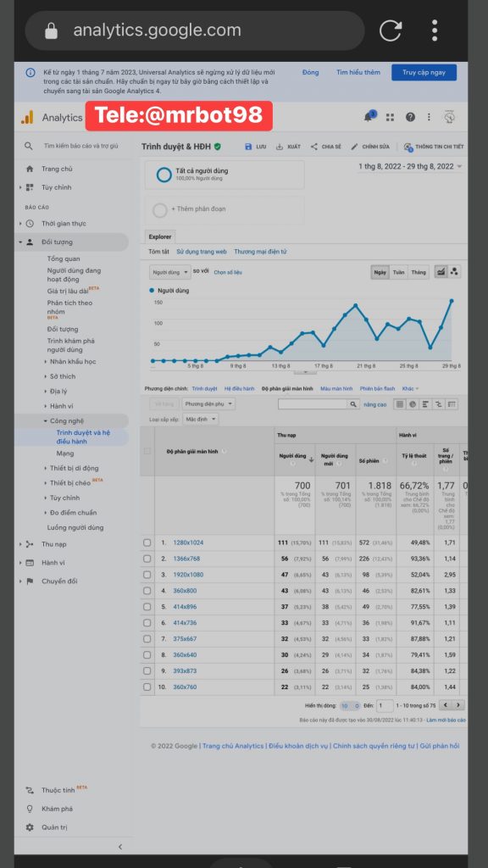
Task: Dismiss the banner with Đóng
Action: click(x=310, y=73)
